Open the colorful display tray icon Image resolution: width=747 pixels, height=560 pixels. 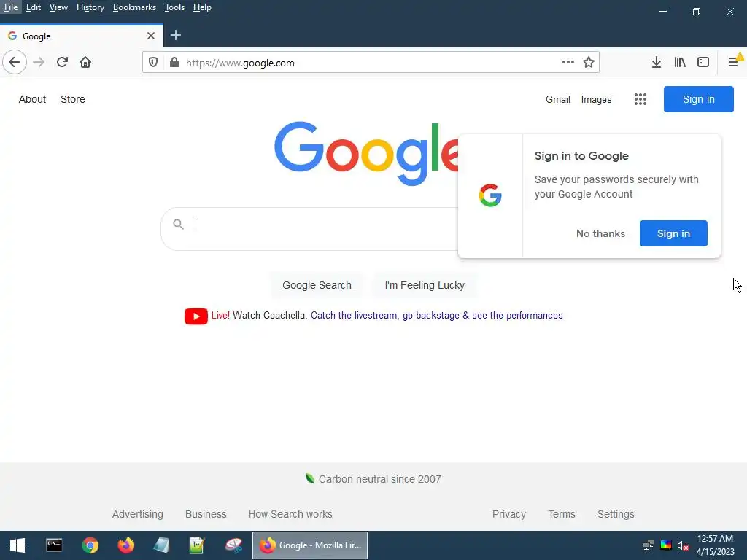coord(666,545)
